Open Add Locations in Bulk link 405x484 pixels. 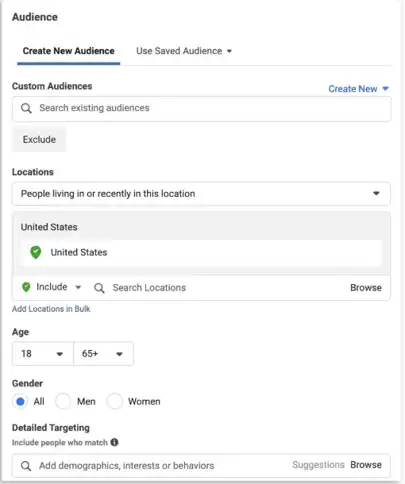point(51,309)
